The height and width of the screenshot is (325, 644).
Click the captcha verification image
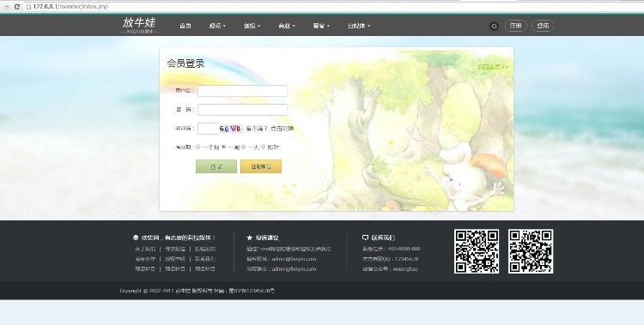pyautogui.click(x=232, y=129)
